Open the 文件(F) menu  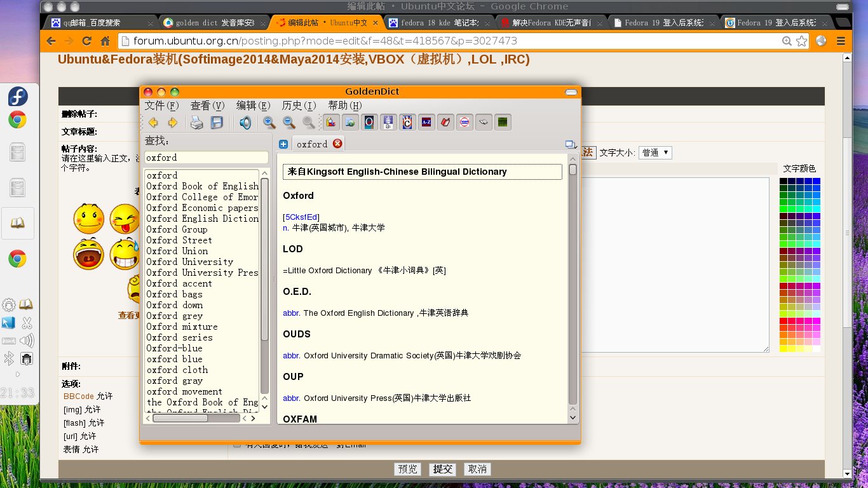(161, 105)
